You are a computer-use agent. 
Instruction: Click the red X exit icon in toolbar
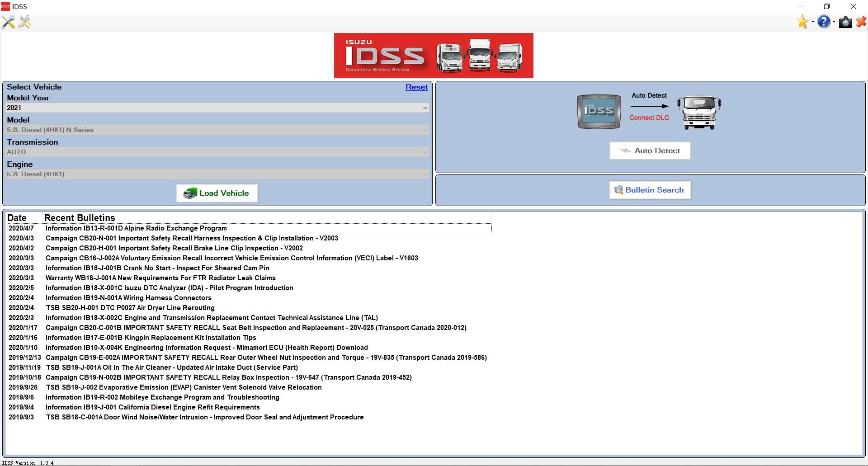[861, 22]
